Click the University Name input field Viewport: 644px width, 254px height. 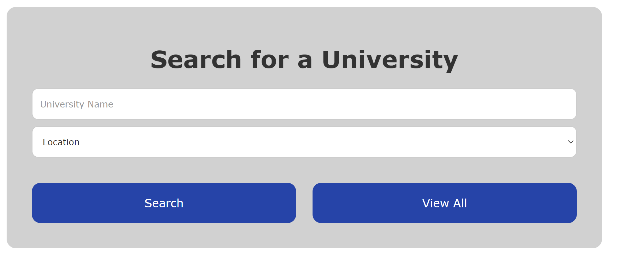click(x=304, y=104)
